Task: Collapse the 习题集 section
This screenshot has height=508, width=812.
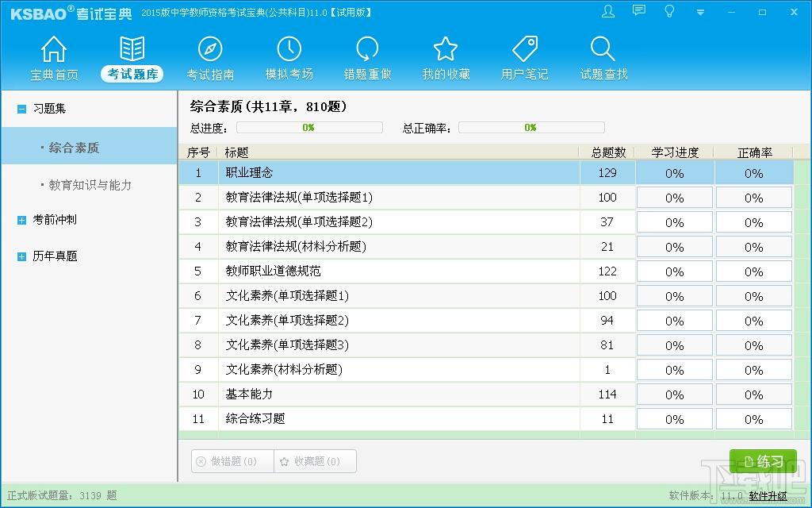Action: tap(21, 109)
